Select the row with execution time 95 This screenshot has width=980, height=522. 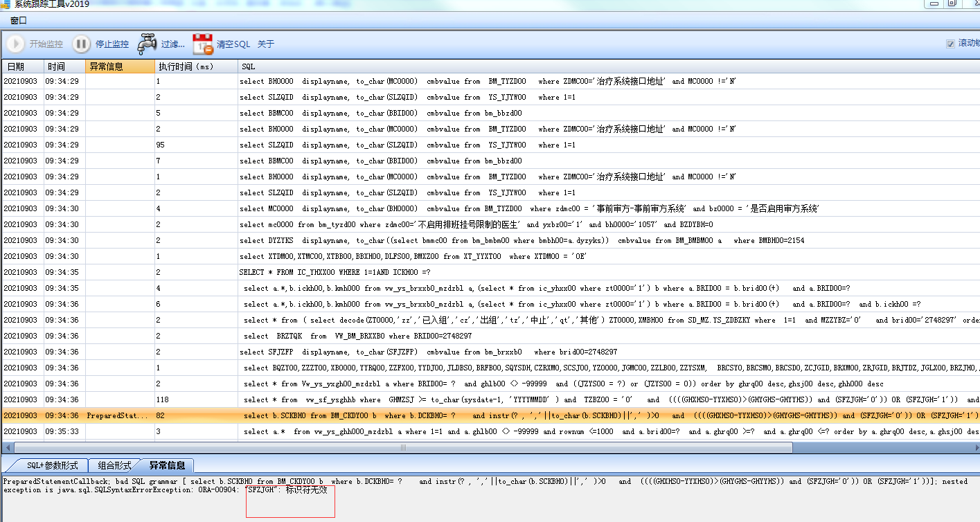[x=490, y=145]
